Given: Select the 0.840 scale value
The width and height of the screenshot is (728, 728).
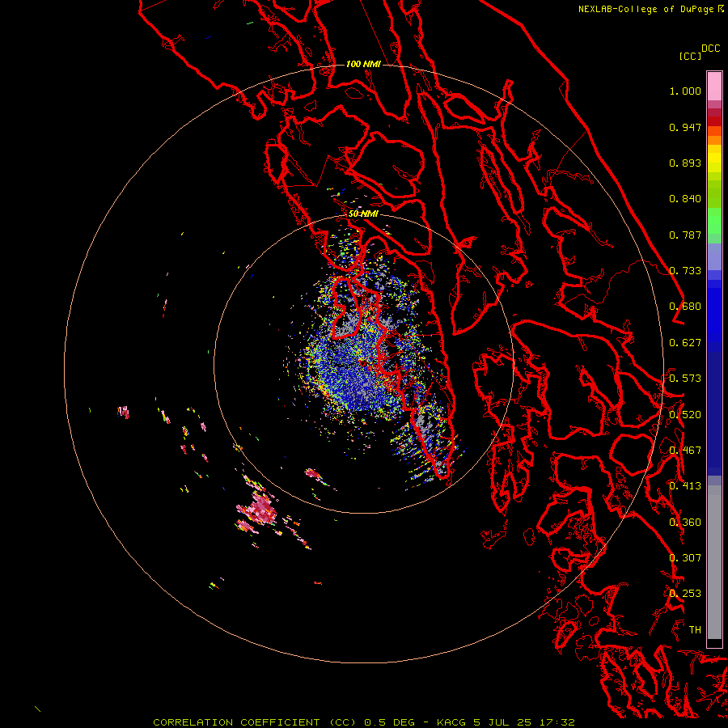Looking at the screenshot, I should click(x=685, y=199).
